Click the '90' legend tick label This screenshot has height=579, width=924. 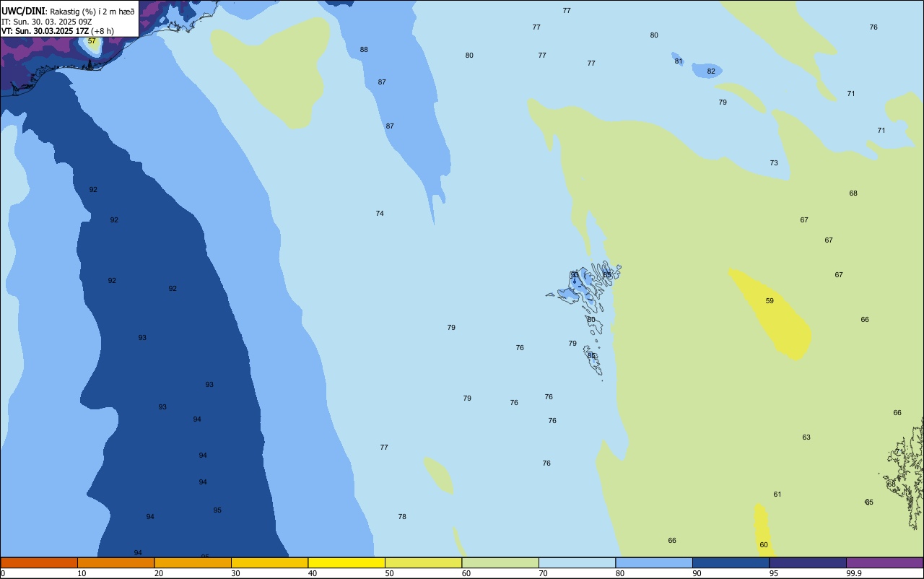pos(697,573)
